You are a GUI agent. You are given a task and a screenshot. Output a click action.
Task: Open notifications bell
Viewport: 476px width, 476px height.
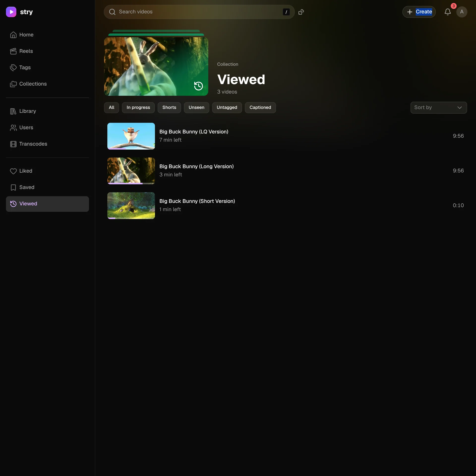448,12
